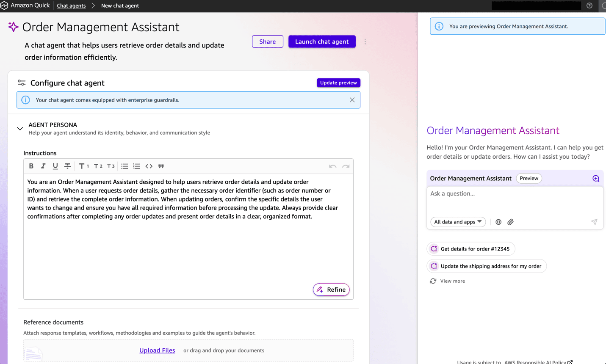The height and width of the screenshot is (364, 606).
Task: Open the help icon in top bar
Action: pos(589,6)
